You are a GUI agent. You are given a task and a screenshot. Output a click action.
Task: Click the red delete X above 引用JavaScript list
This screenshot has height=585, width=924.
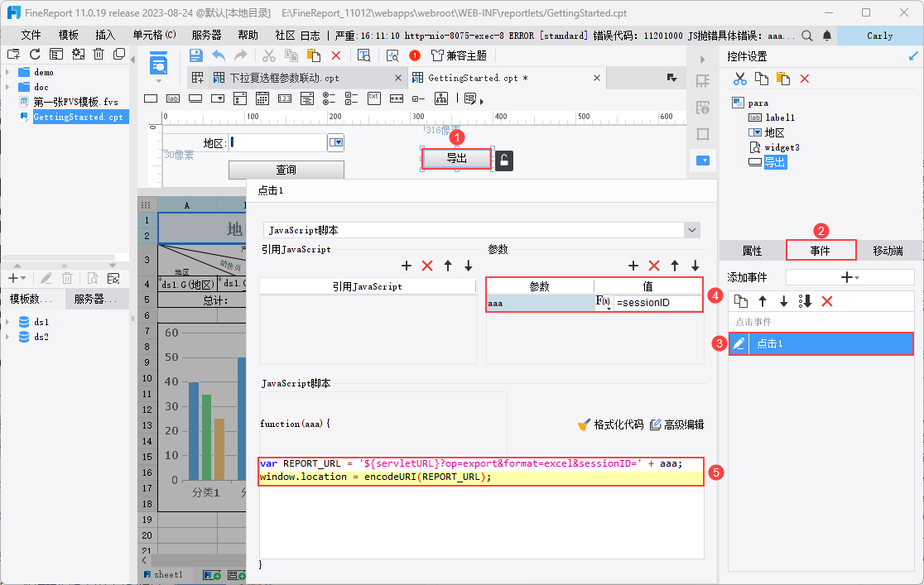427,266
